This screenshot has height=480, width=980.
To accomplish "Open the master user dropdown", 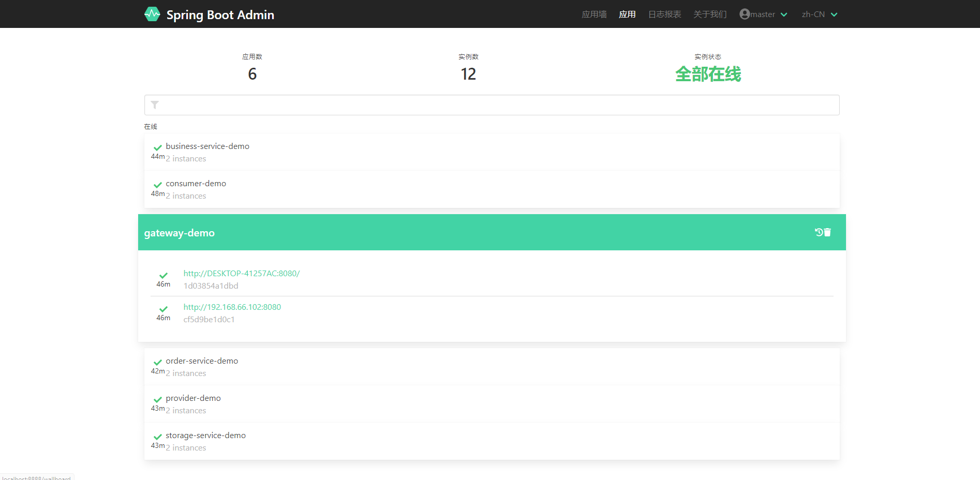I will 764,14.
